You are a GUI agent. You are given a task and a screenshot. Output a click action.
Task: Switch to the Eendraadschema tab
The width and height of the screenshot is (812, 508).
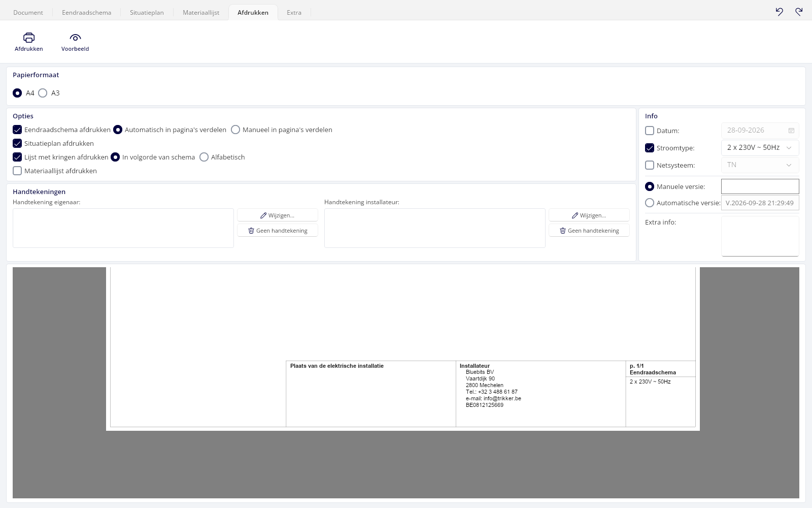click(x=86, y=12)
